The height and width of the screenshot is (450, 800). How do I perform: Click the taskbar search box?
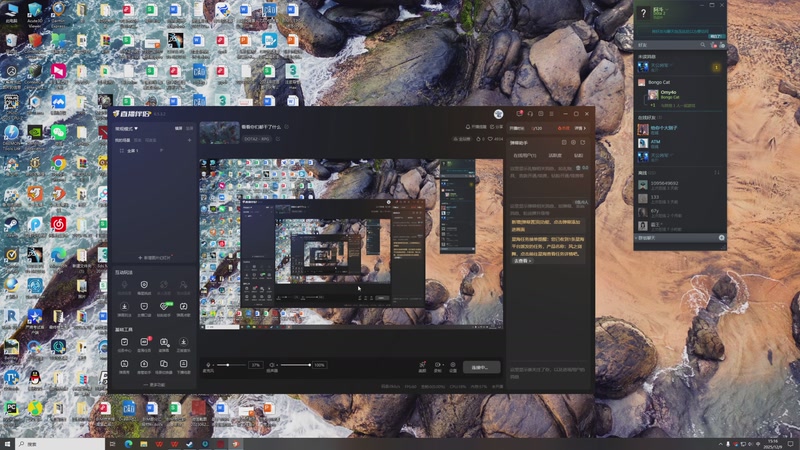click(x=60, y=444)
